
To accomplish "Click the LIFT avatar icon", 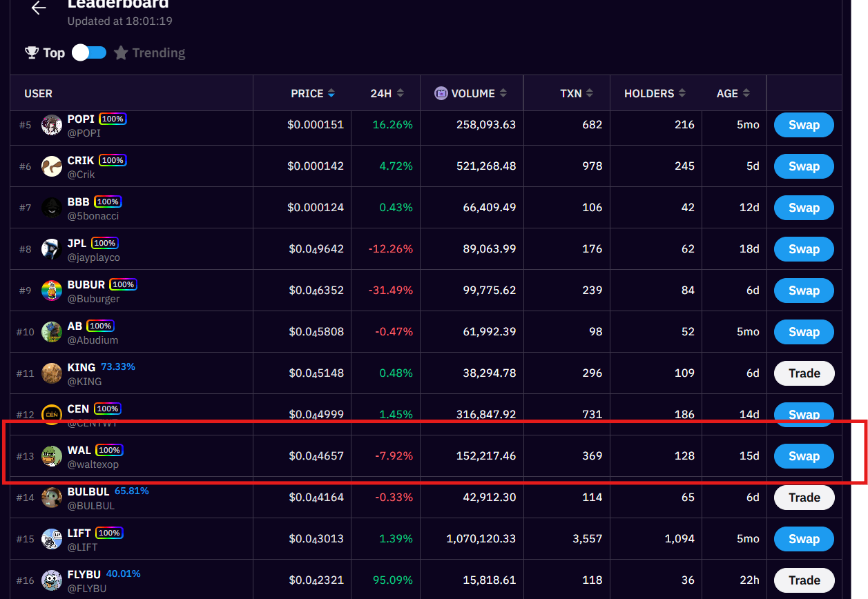I will point(52,539).
